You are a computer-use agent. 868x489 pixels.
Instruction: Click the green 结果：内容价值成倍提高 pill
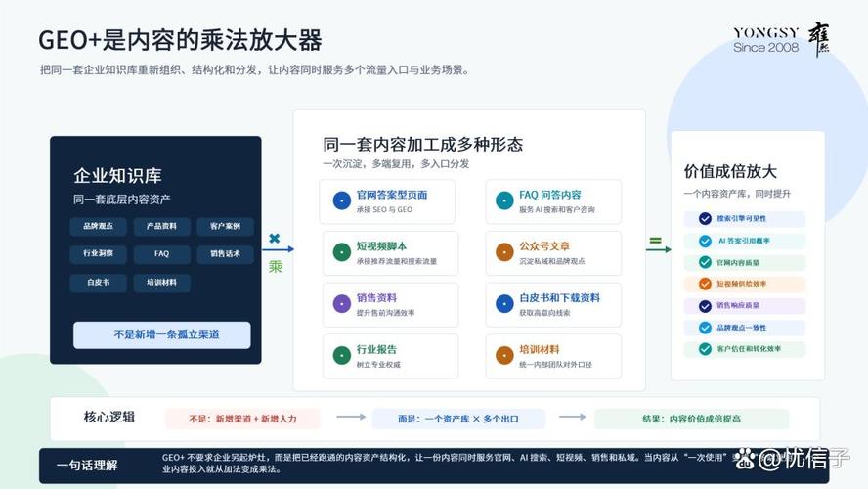691,419
